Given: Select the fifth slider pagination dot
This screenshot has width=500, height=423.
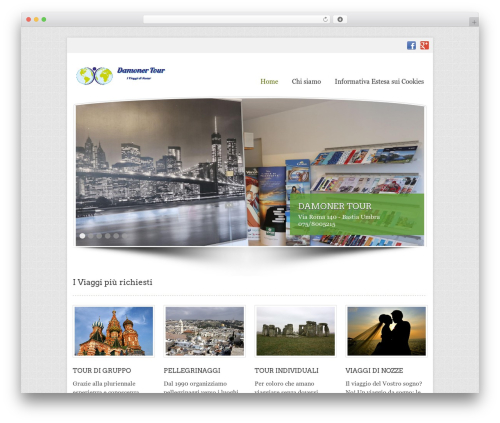Looking at the screenshot, I should click(x=116, y=236).
